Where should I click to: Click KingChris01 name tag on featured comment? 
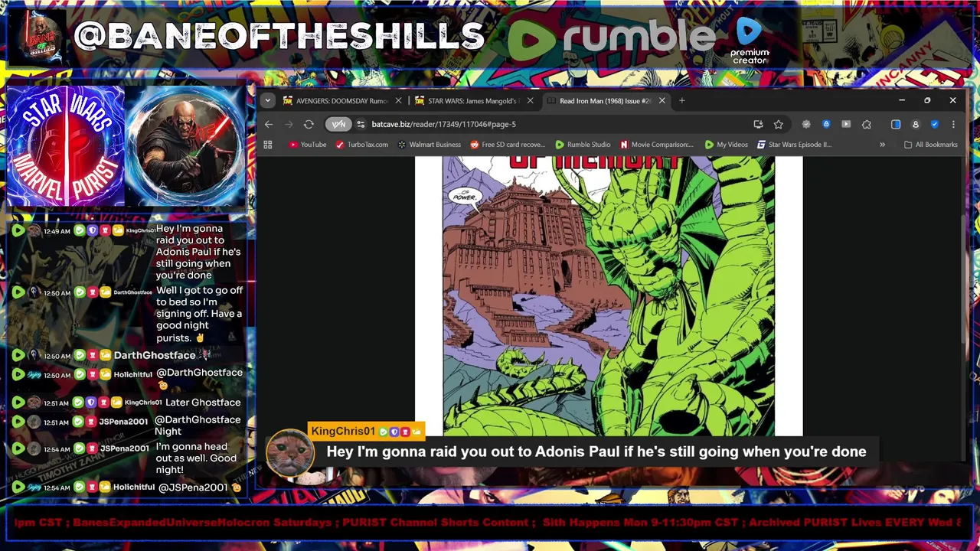tap(366, 432)
